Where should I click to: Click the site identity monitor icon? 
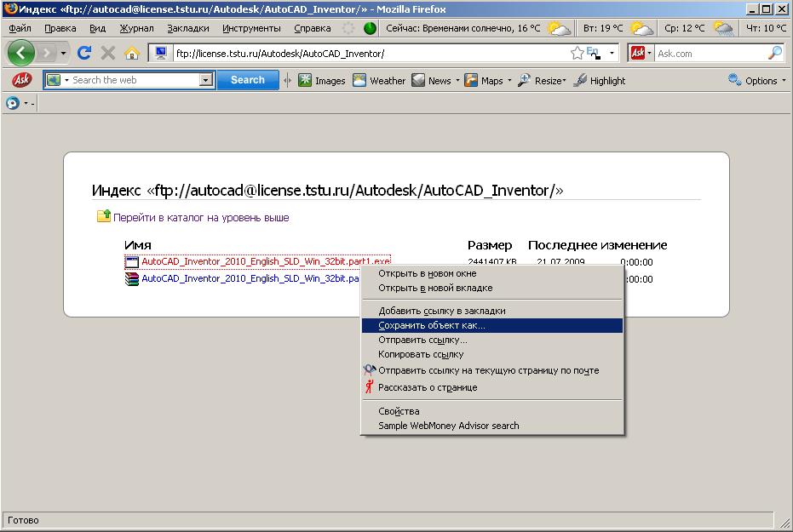point(161,53)
